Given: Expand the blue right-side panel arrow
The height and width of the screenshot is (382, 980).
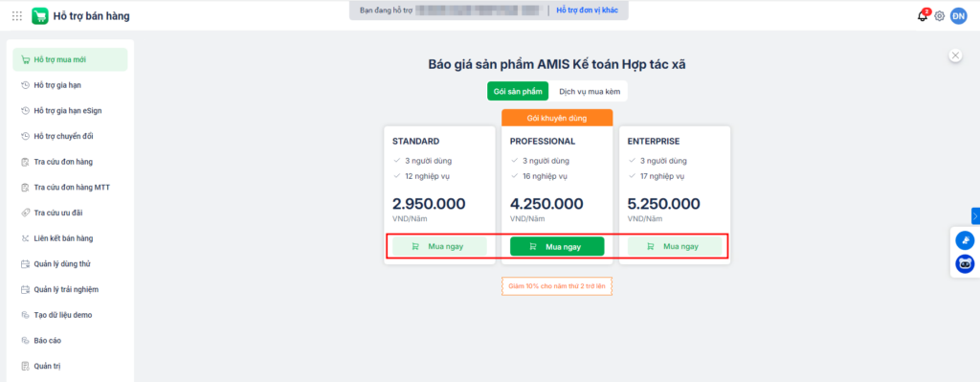Looking at the screenshot, I should coord(975,215).
